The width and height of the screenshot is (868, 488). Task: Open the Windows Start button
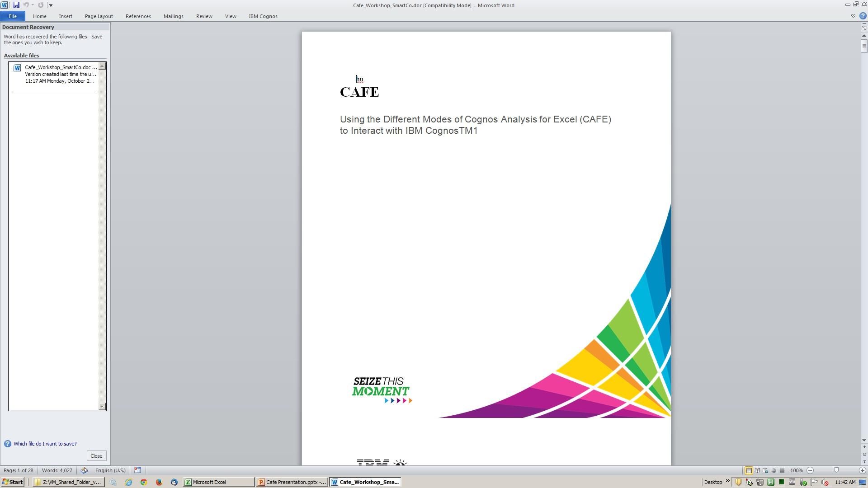tap(13, 482)
